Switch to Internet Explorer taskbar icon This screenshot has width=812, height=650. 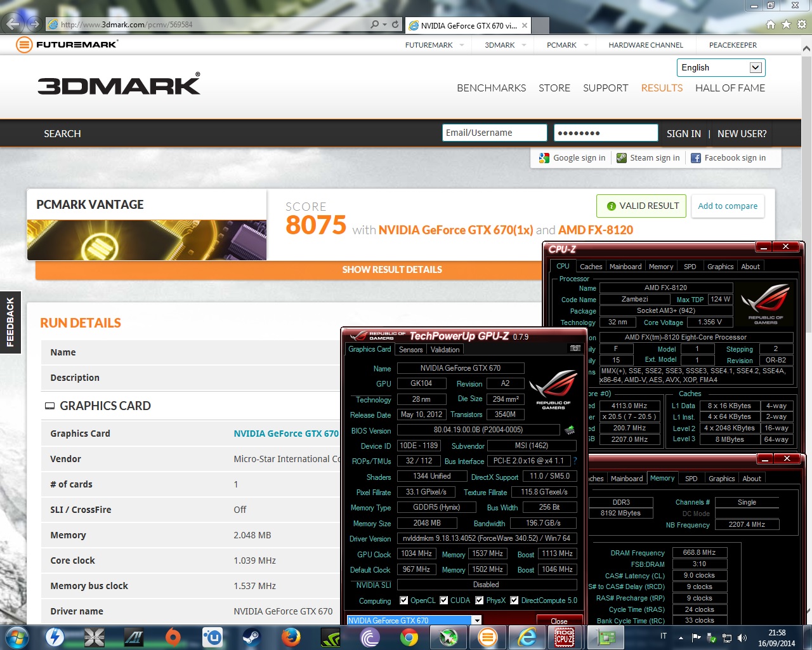tap(527, 637)
